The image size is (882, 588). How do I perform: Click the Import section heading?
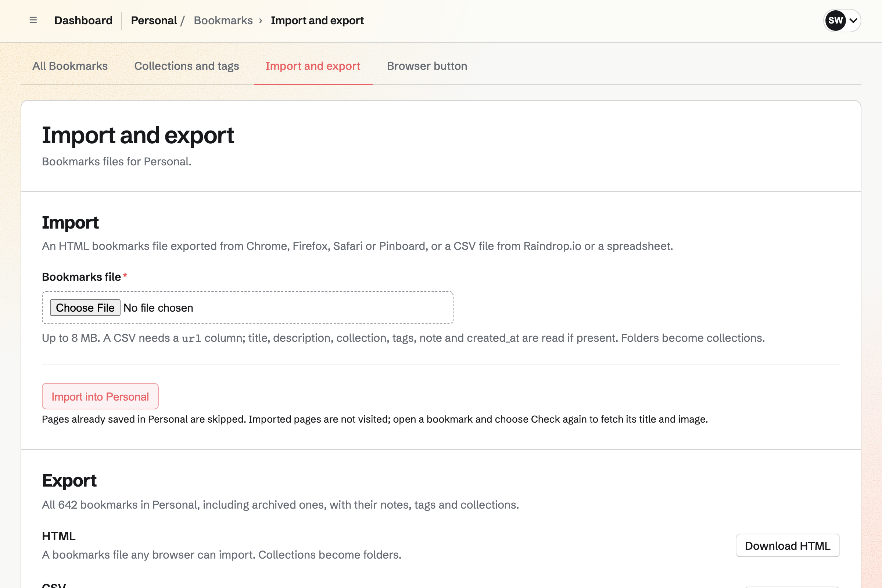70,223
